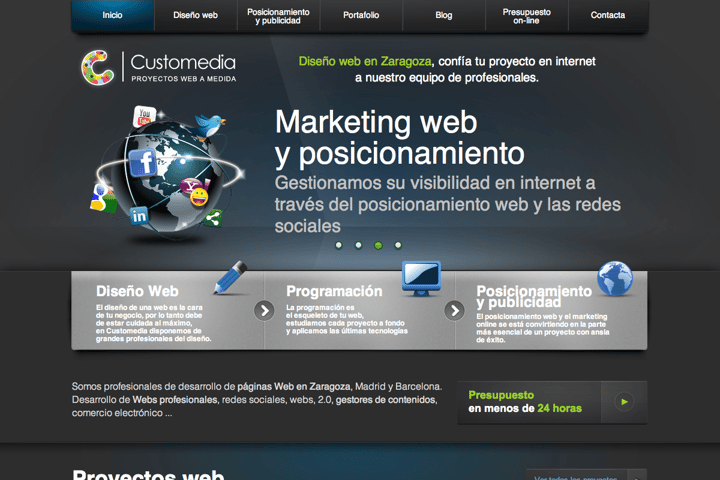Image resolution: width=720 pixels, height=480 pixels.
Task: Click the Proyectos web heading
Action: pos(148,474)
